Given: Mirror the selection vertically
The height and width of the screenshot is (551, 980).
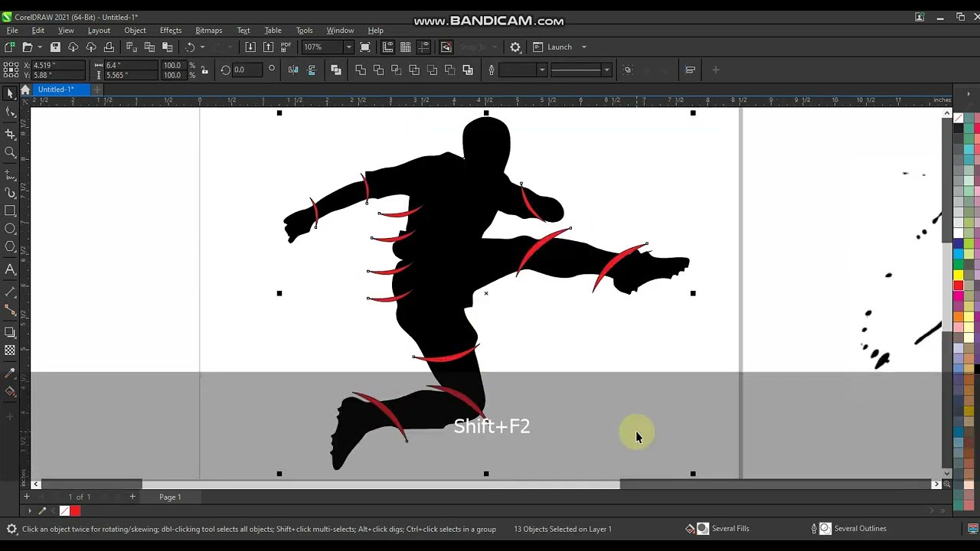Looking at the screenshot, I should point(311,70).
